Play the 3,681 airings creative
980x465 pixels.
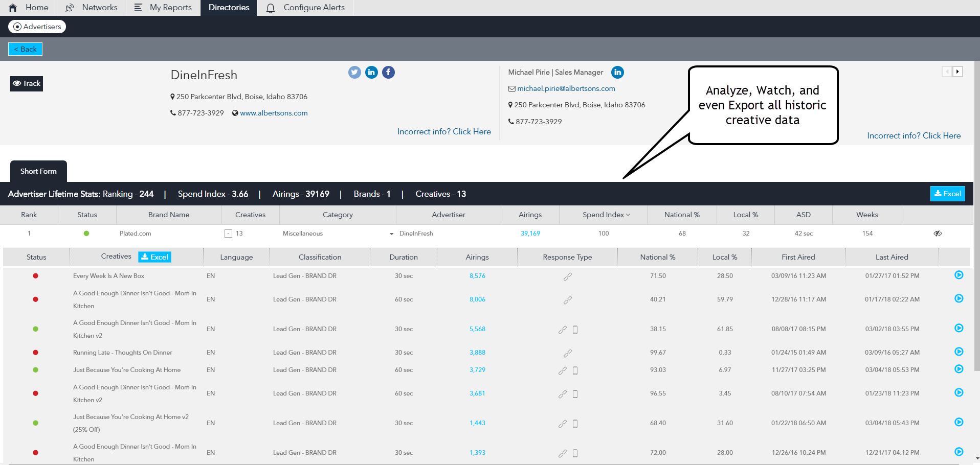(x=959, y=392)
